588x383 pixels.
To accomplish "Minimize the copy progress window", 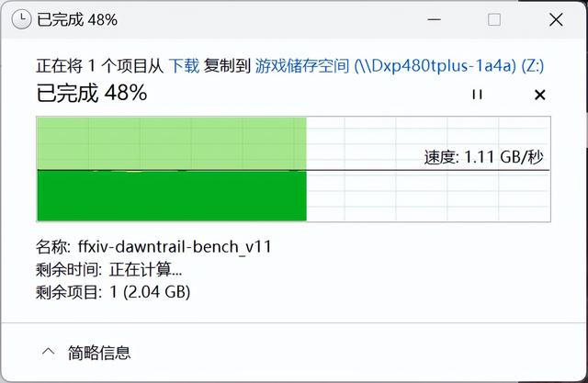I will pyautogui.click(x=434, y=19).
